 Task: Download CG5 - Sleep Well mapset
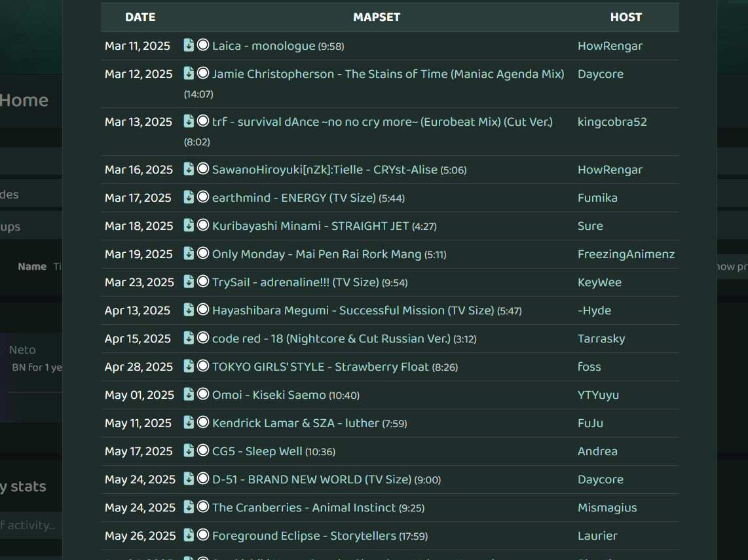click(x=189, y=450)
